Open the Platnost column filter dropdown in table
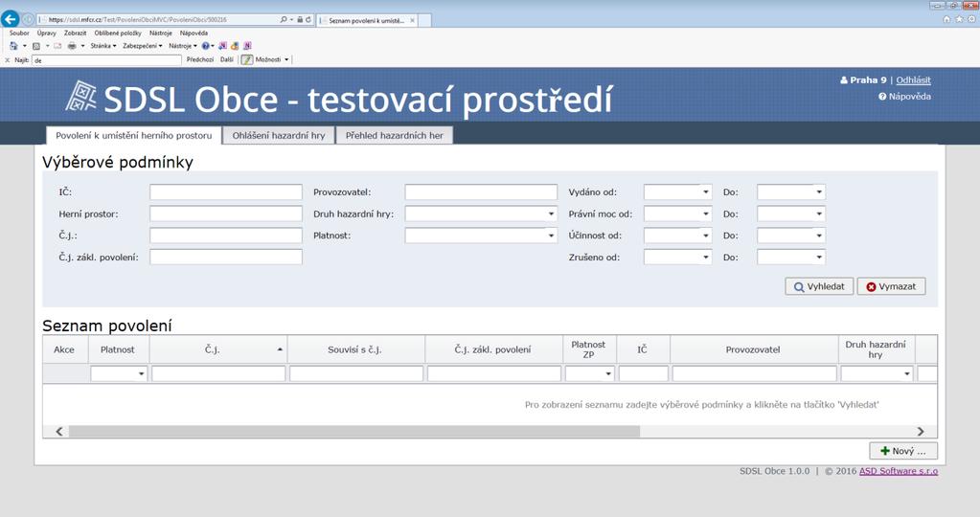The height and width of the screenshot is (517, 980). [x=141, y=374]
